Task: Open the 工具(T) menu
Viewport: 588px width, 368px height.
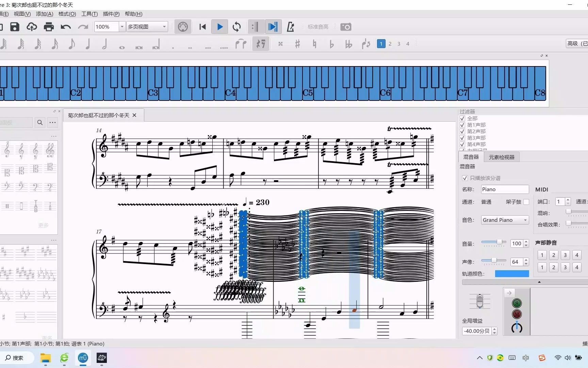Action: pos(89,14)
